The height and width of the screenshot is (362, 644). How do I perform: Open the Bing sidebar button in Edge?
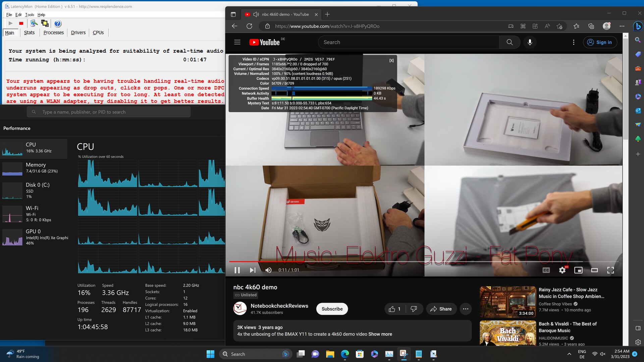638,26
